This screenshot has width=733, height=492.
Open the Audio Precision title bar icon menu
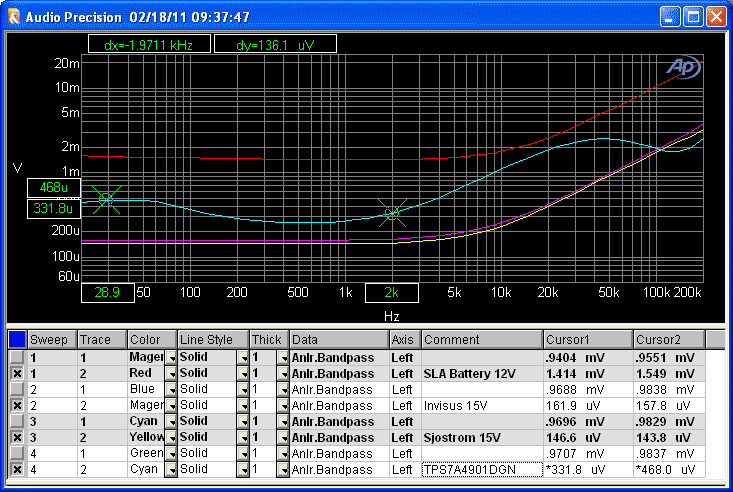coord(14,17)
